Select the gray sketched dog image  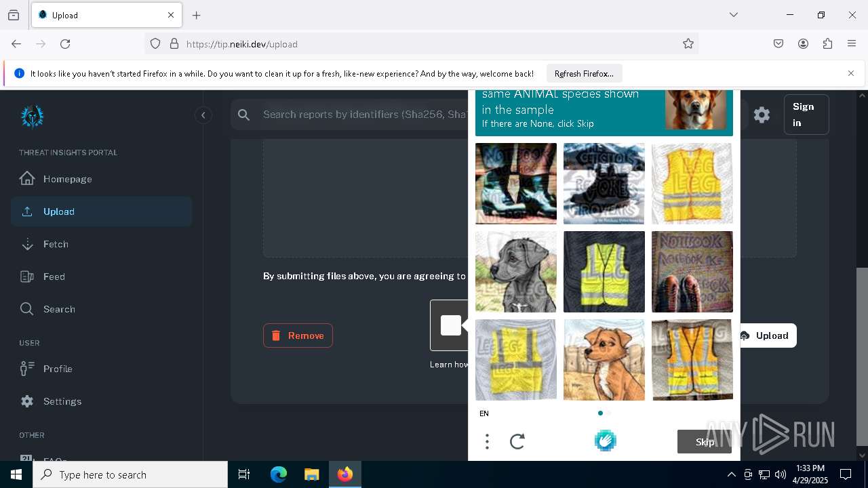click(516, 272)
